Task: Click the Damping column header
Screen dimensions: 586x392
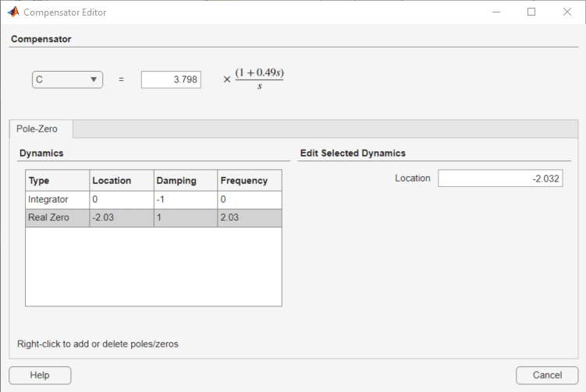Action: point(186,181)
